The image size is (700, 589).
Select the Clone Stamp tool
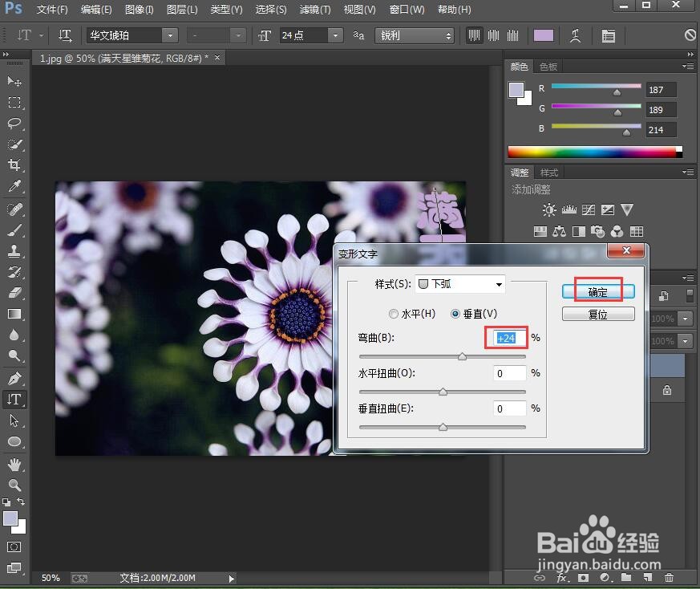[x=14, y=250]
